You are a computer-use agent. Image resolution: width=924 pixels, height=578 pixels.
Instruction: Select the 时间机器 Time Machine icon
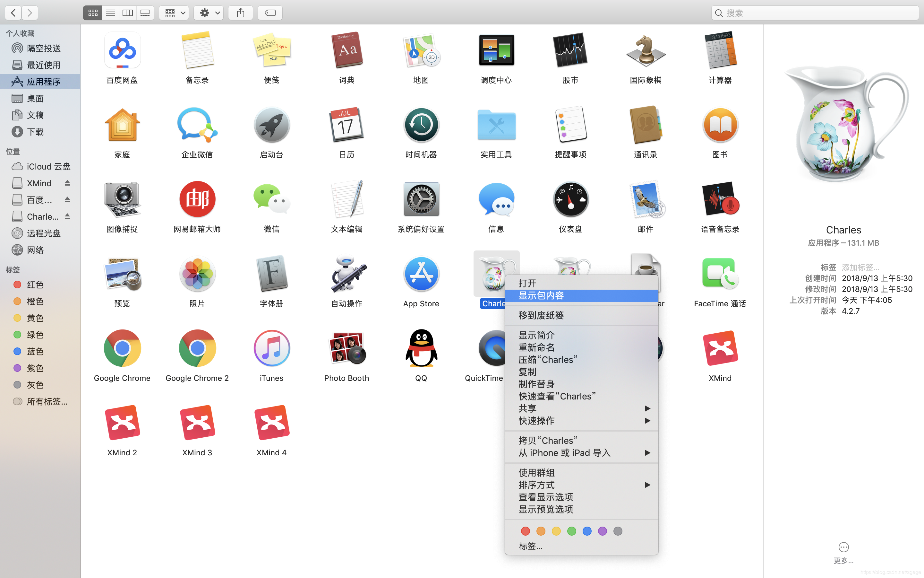[421, 125]
